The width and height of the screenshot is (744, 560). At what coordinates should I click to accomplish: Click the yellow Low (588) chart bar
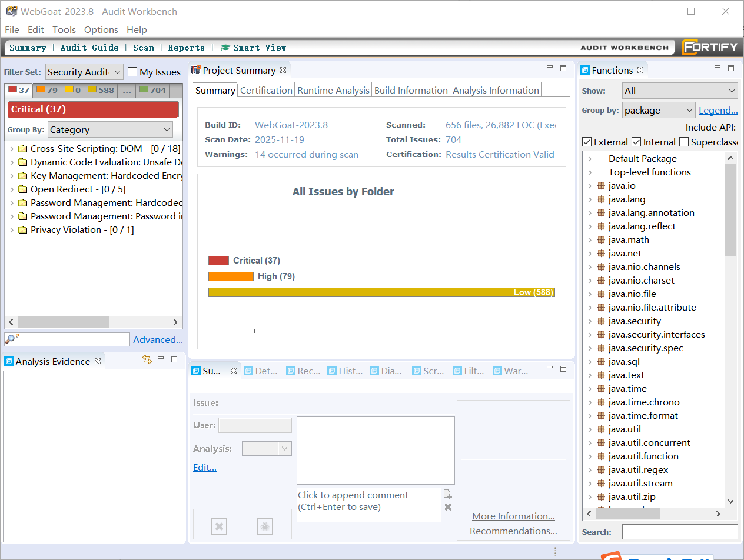381,292
